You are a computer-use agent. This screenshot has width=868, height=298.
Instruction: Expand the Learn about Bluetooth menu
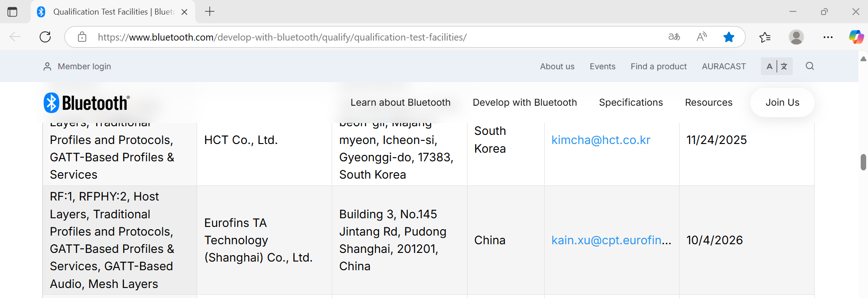[400, 103]
